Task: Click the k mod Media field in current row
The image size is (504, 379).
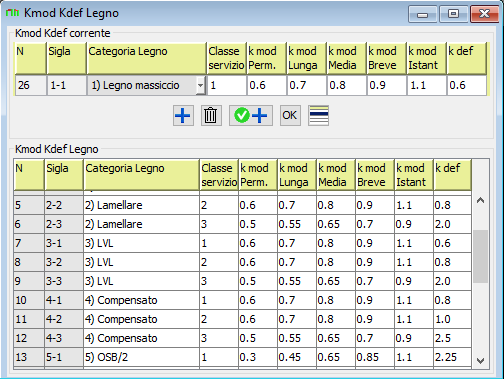Action: (x=347, y=85)
